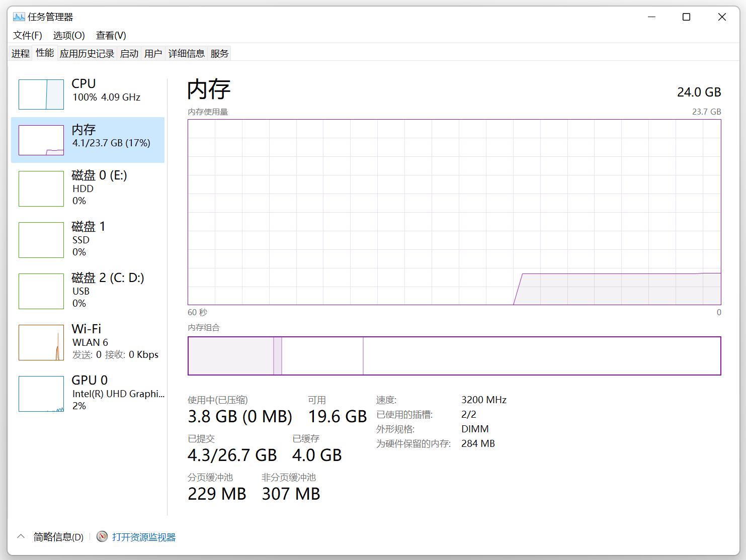This screenshot has width=746, height=560.
Task: Expand the 查看(V) menu
Action: [111, 35]
